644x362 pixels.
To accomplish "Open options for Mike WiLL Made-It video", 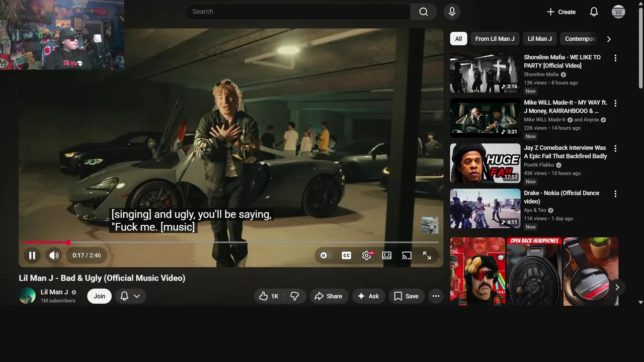I will click(615, 103).
